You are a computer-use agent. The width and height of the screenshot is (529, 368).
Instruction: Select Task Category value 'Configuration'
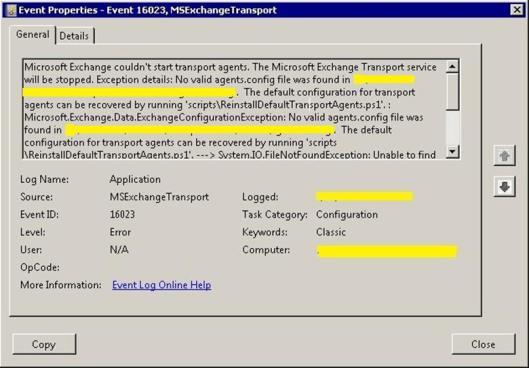tap(347, 215)
